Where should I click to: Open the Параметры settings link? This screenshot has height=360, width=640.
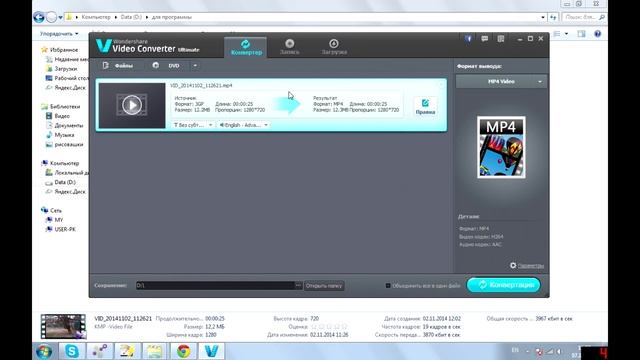coord(527,266)
